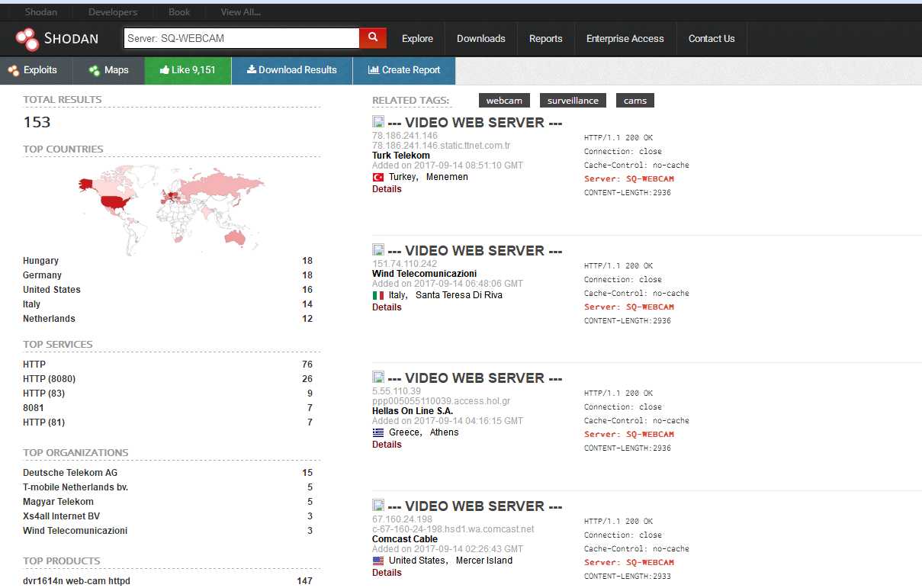Click the thumbnail icon of 151.74.110.242 result

click(x=378, y=250)
